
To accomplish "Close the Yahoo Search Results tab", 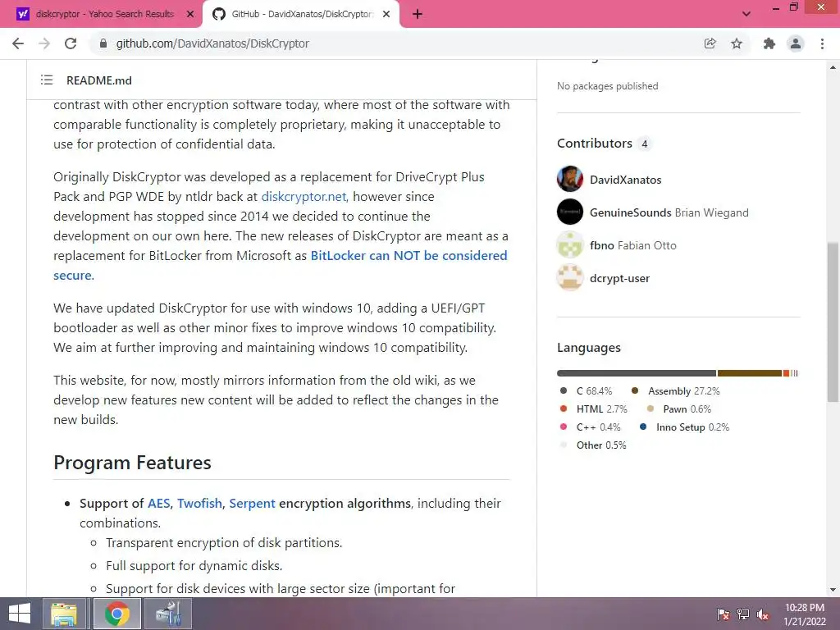I will (x=190, y=14).
